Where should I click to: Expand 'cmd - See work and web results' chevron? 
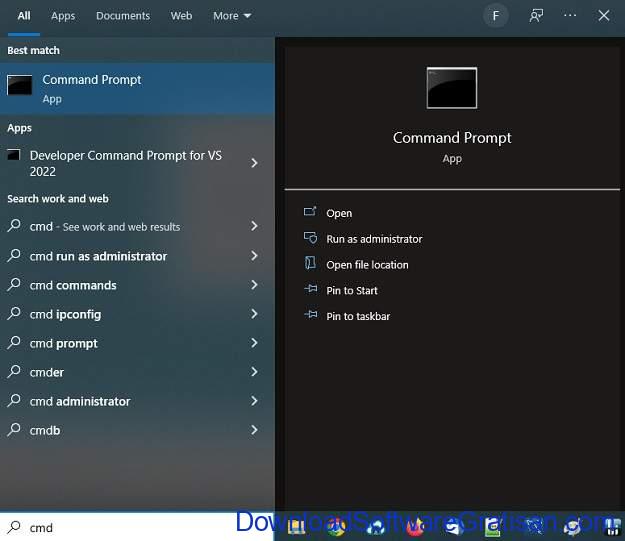pos(254,226)
